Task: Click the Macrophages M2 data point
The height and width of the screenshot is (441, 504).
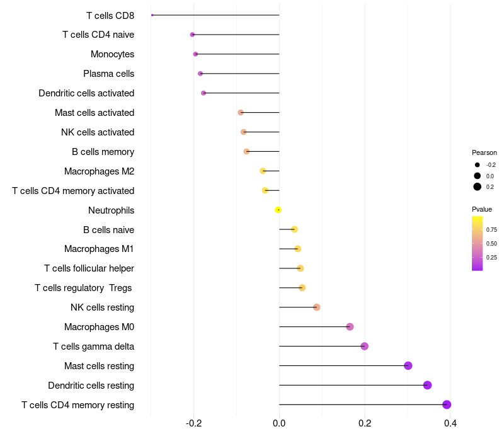Action: [x=263, y=171]
